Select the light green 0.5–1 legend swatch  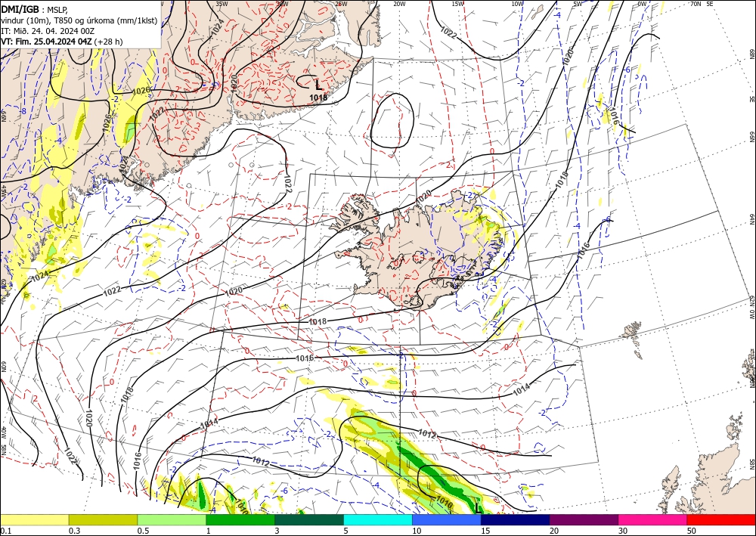coord(172,519)
